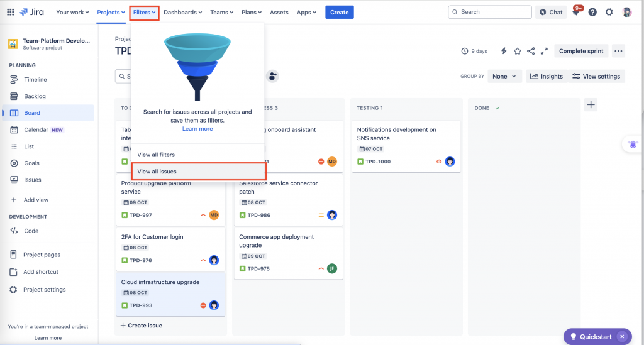Open the user profile avatar

[x=627, y=13]
